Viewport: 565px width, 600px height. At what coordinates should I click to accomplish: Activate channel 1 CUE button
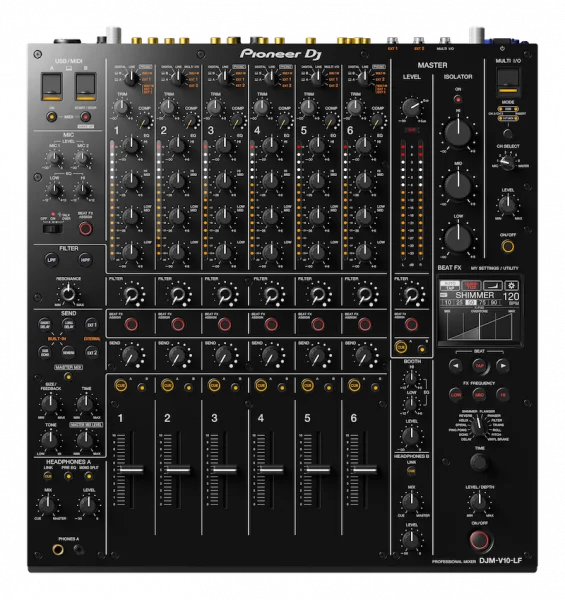point(121,385)
